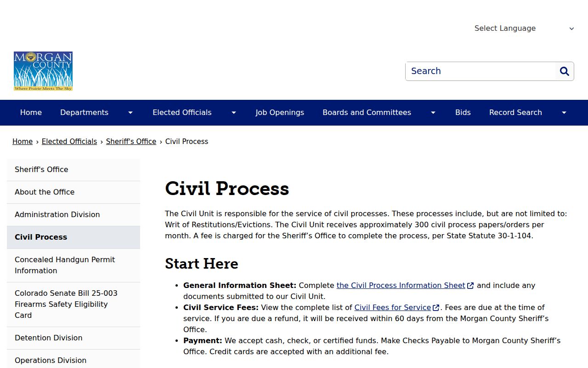Click external link icon after Civil Process Information Sheet
588x368 pixels.
point(470,286)
